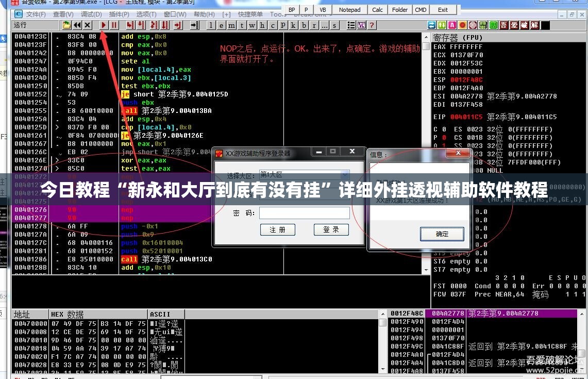Viewport: 588px width, 379px height.
Task: Click the green window layout plugin icon
Action: click(494, 25)
